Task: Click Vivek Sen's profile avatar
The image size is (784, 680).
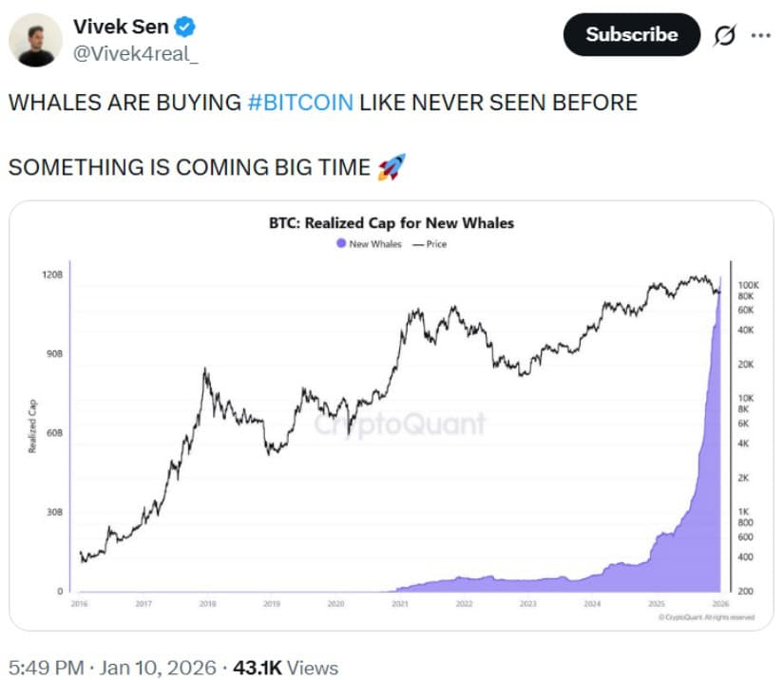Action: point(36,39)
